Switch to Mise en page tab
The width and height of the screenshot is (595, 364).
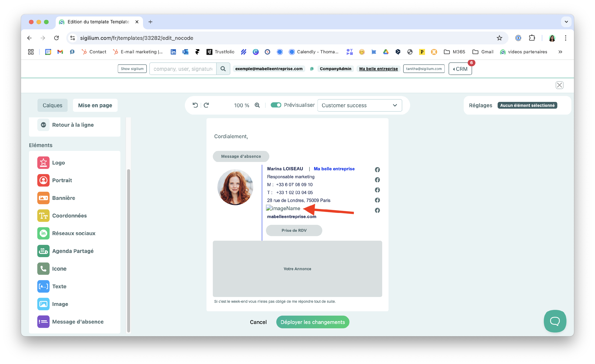coord(95,105)
